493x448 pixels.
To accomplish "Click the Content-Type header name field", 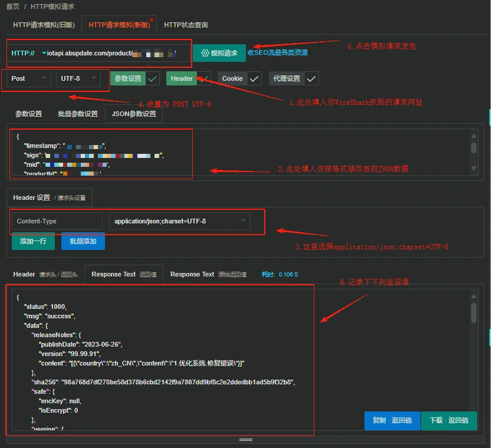I will [x=57, y=221].
